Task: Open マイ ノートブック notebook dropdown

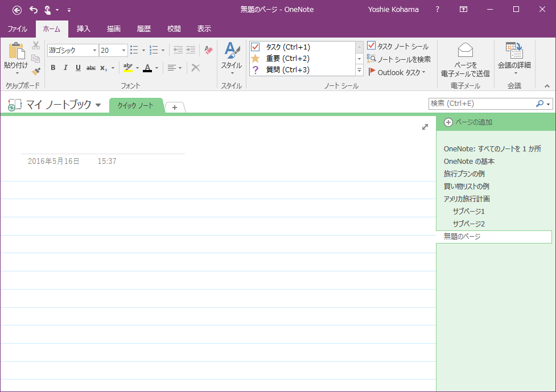Action: click(98, 105)
